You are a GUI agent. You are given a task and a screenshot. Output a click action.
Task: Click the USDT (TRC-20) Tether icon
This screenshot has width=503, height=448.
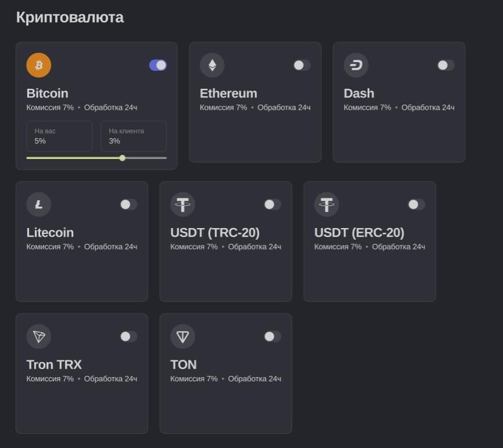(183, 204)
